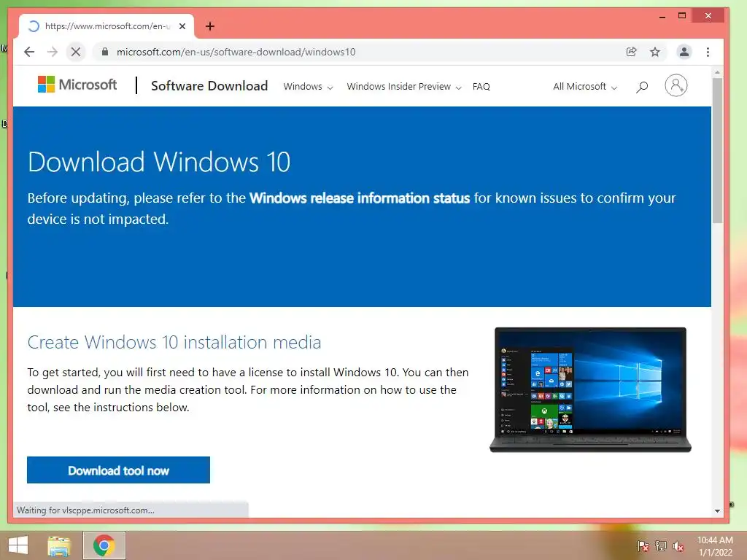Stop loading the page with the X button

pyautogui.click(x=76, y=52)
